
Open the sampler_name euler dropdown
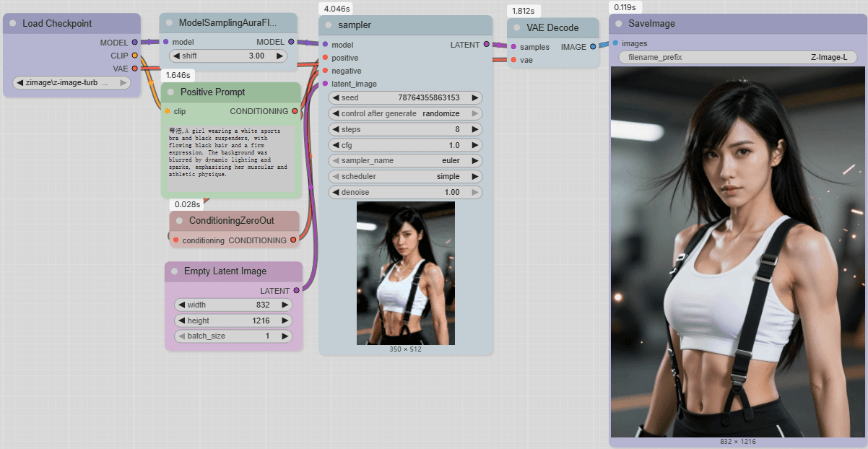405,161
